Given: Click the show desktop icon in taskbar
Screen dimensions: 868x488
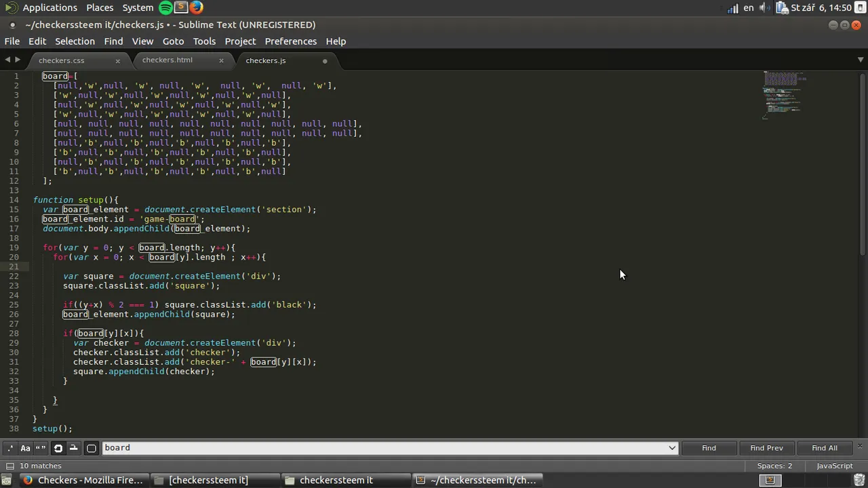Looking at the screenshot, I should [7, 481].
